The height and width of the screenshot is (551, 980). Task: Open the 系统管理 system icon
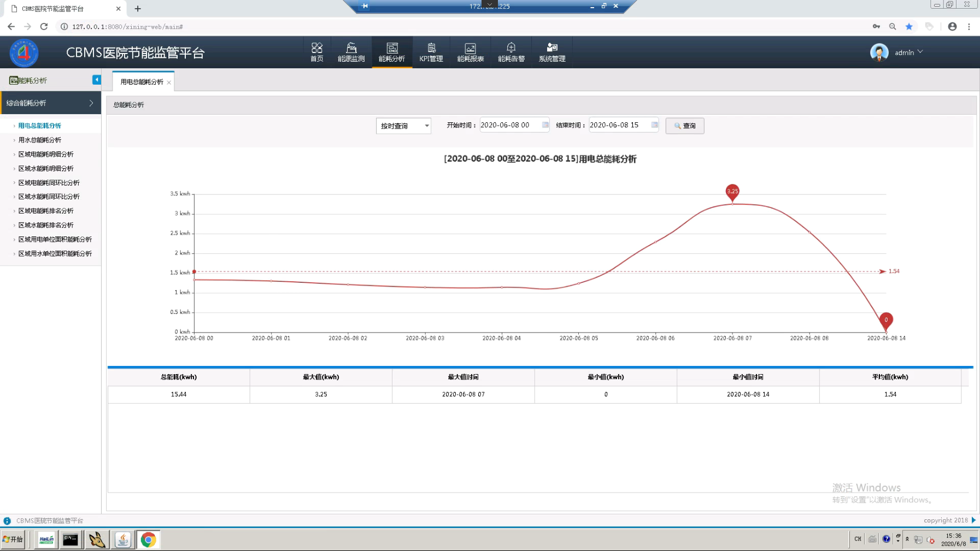coord(552,52)
